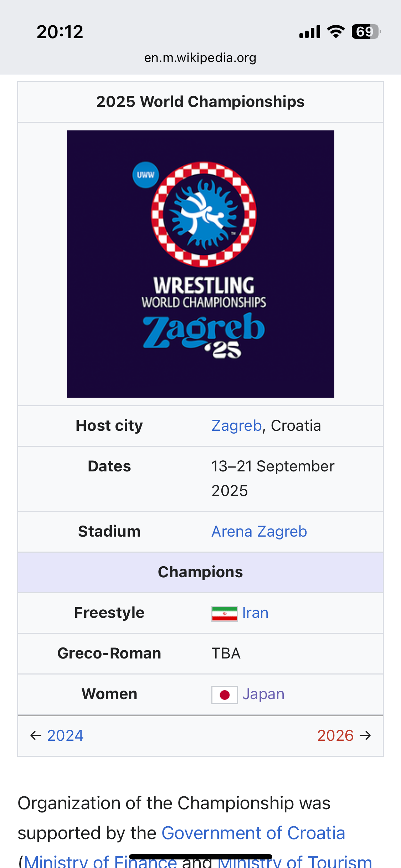Tap the battery indicator icon
The width and height of the screenshot is (401, 868).
click(366, 32)
